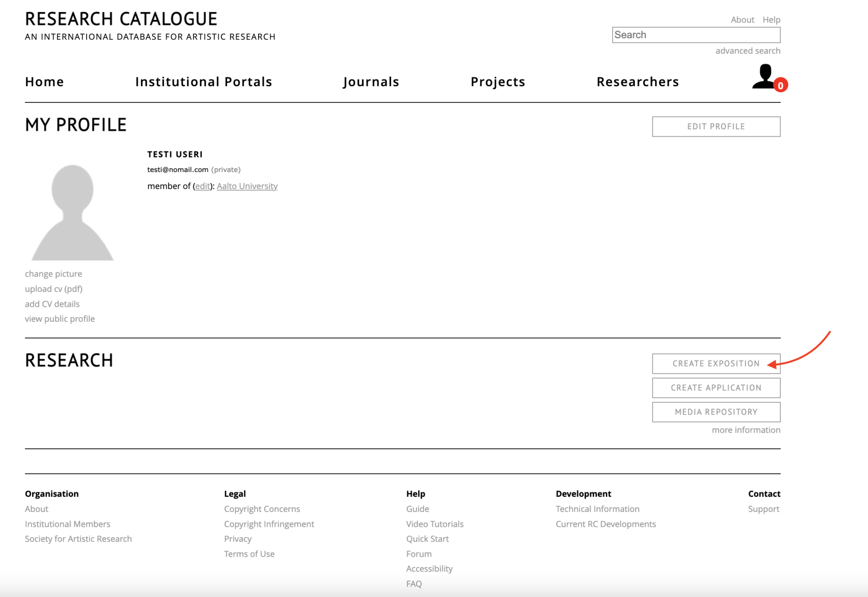This screenshot has height=597, width=868.
Task: Open the Aalto University link
Action: 247,186
